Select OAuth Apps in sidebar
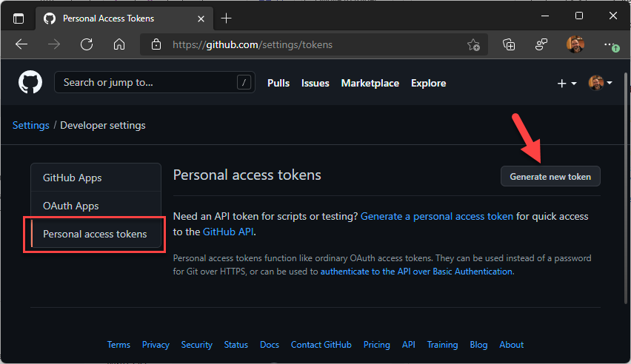The image size is (631, 364). coord(96,206)
